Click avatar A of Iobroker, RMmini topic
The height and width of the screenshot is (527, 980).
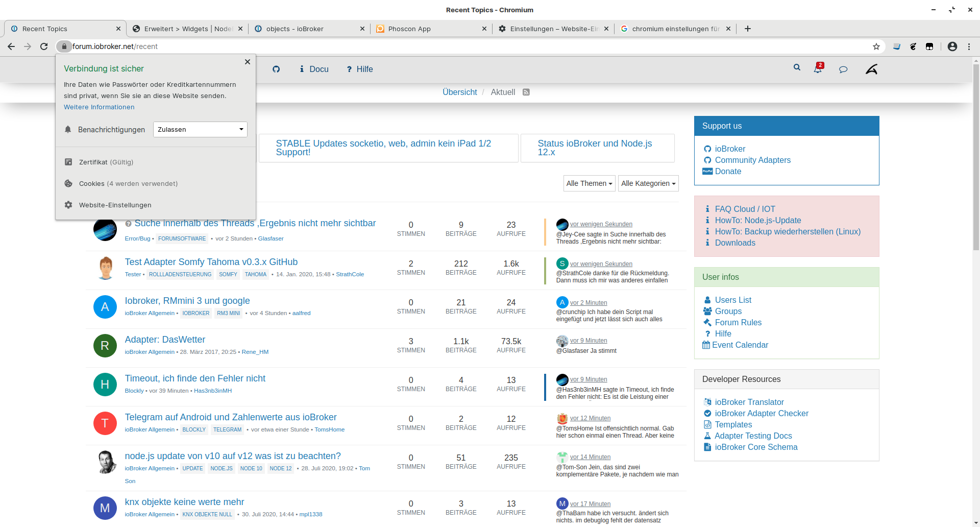(x=105, y=306)
